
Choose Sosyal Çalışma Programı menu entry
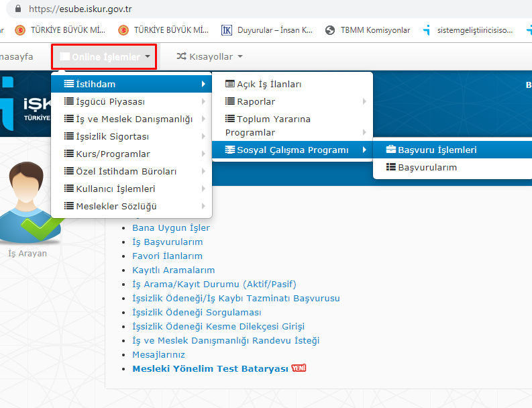(x=292, y=150)
